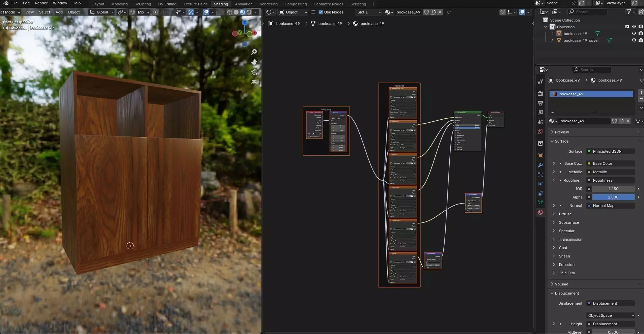Viewport: 644px width, 334px height.
Task: Open the World properties tab
Action: [x=540, y=131]
